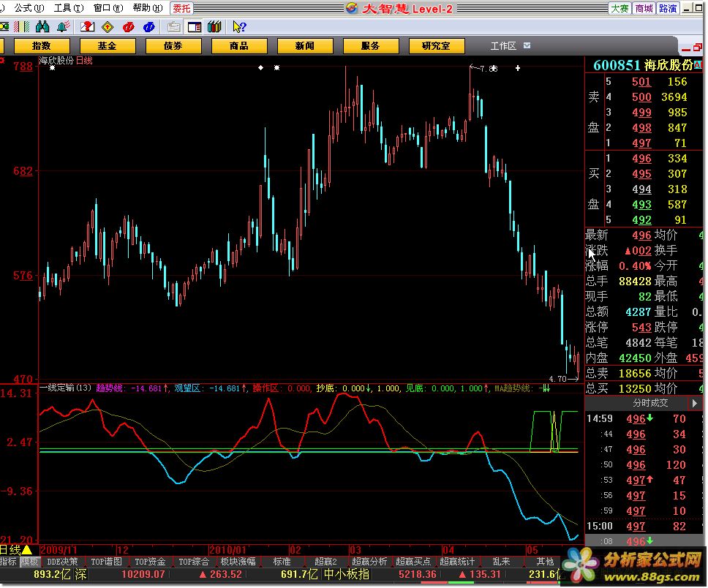The image size is (708, 588).
Task: Click the red question mark envelope icon
Action: click(87, 27)
